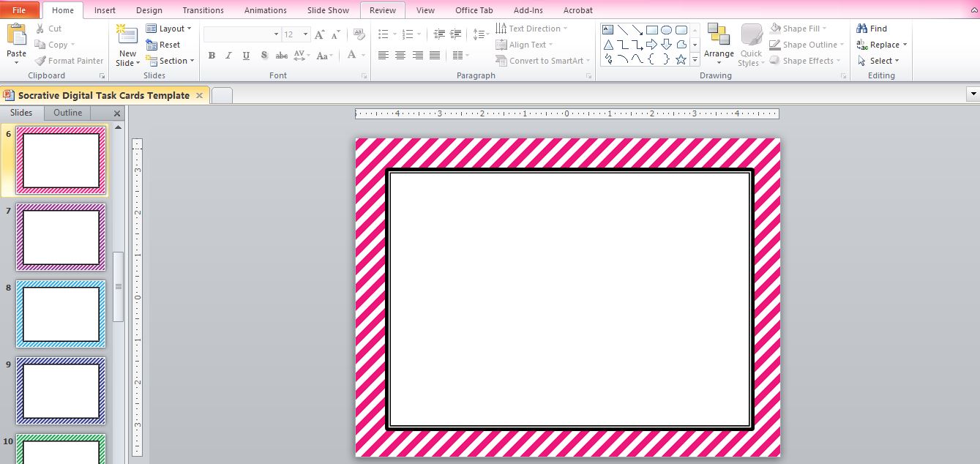Select the 5-Point Star shape

(x=681, y=59)
